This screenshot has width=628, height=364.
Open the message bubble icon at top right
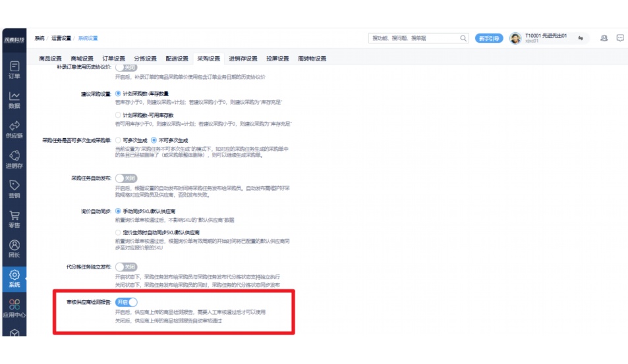click(620, 38)
